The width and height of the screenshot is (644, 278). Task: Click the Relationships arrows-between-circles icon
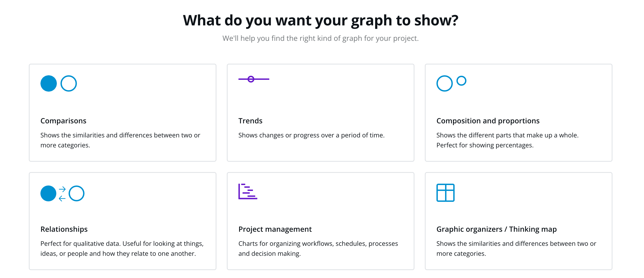pyautogui.click(x=62, y=193)
